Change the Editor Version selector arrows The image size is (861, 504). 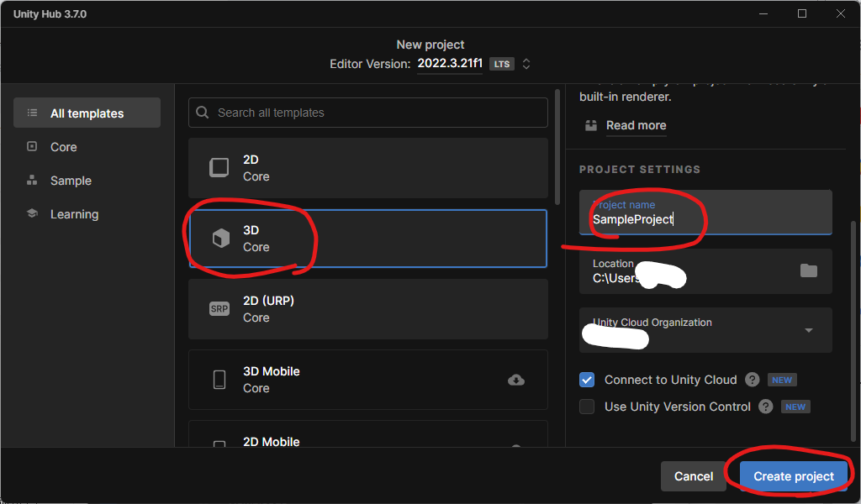click(x=526, y=64)
